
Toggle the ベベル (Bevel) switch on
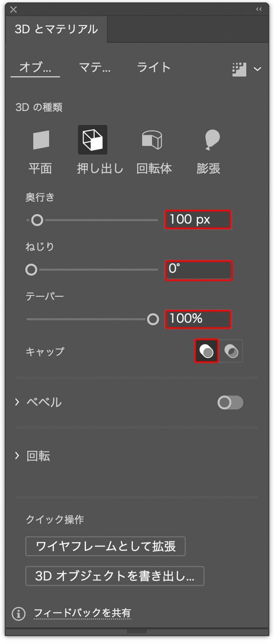[230, 403]
